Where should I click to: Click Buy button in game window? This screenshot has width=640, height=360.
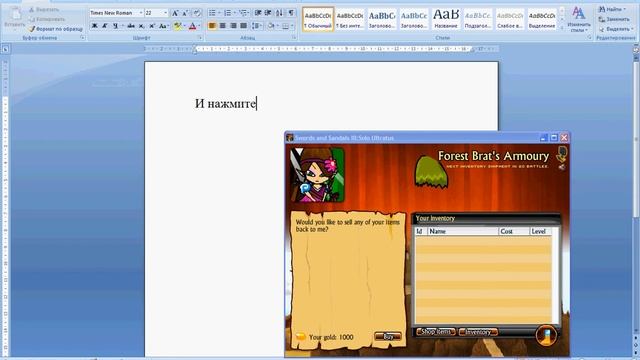pyautogui.click(x=388, y=336)
